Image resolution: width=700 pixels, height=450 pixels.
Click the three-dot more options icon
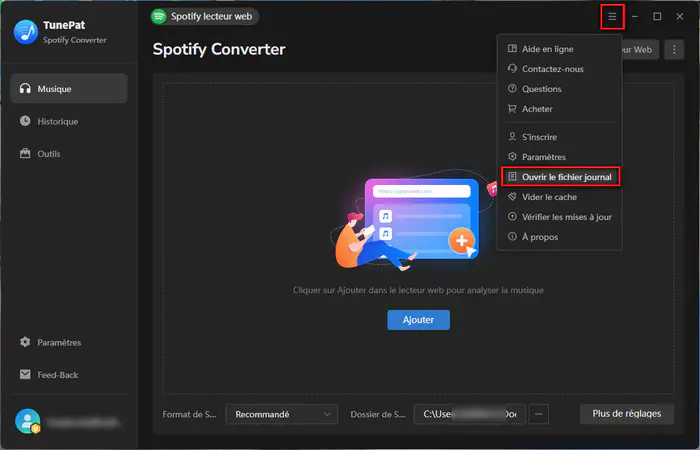(674, 50)
